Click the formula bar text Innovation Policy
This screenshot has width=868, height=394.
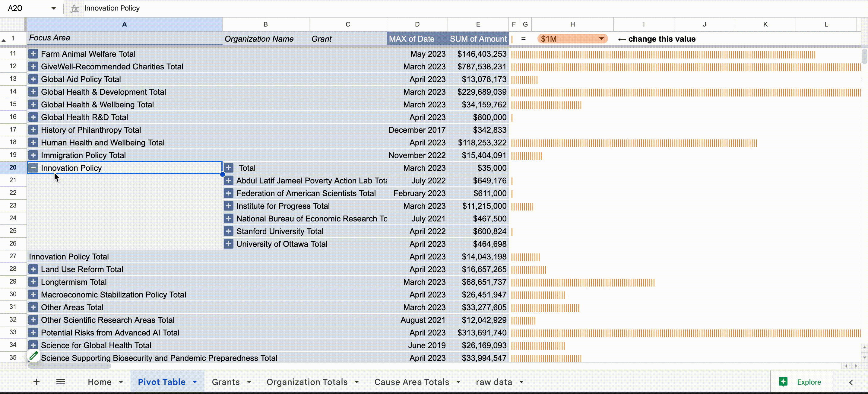click(112, 8)
